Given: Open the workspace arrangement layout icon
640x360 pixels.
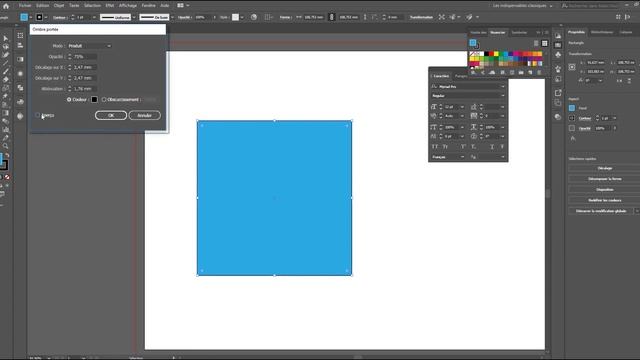Looking at the screenshot, I should tap(180, 6).
